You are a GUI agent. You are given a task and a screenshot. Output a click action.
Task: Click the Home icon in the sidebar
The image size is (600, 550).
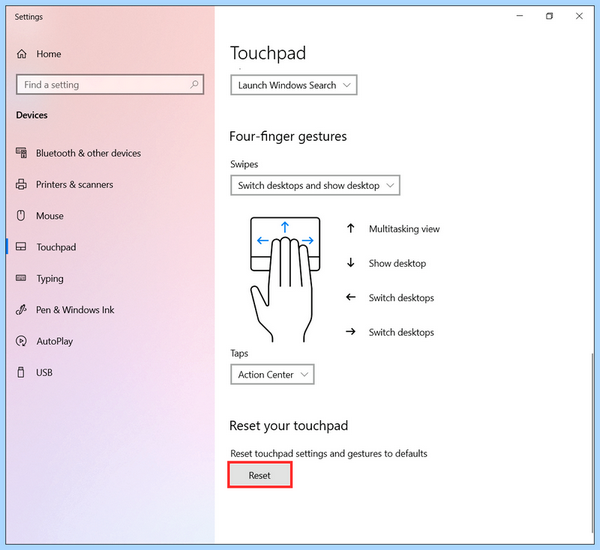pyautogui.click(x=22, y=54)
